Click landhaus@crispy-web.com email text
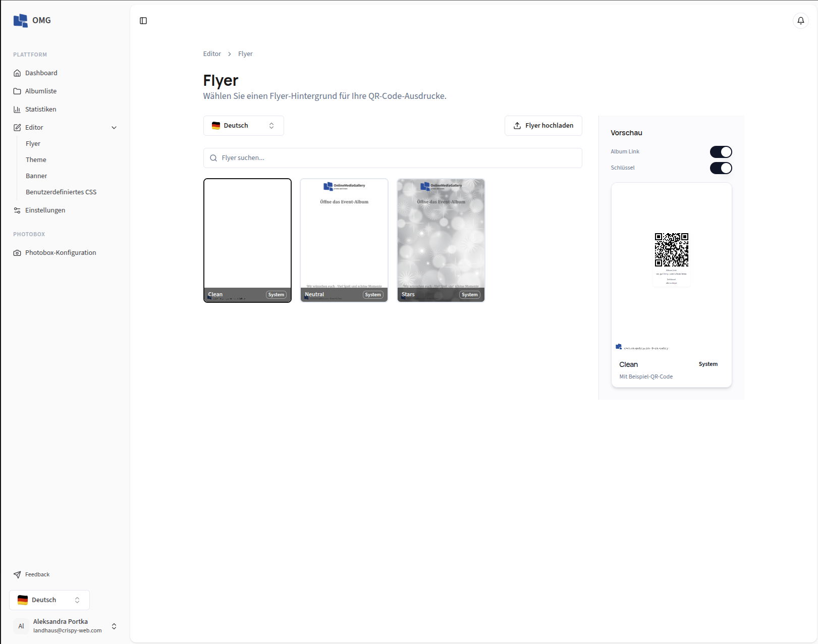818x644 pixels. point(68,631)
